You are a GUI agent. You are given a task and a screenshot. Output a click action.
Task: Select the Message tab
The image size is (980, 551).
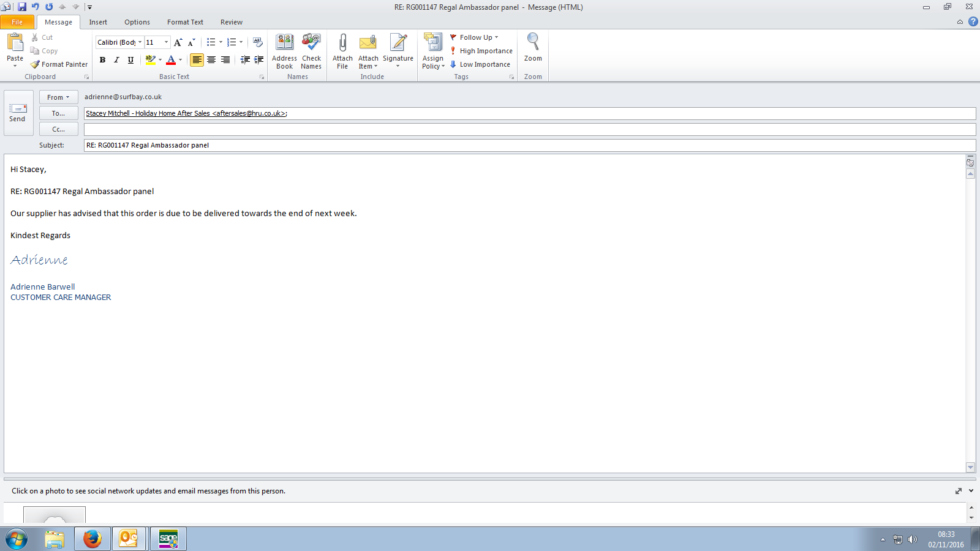click(58, 22)
